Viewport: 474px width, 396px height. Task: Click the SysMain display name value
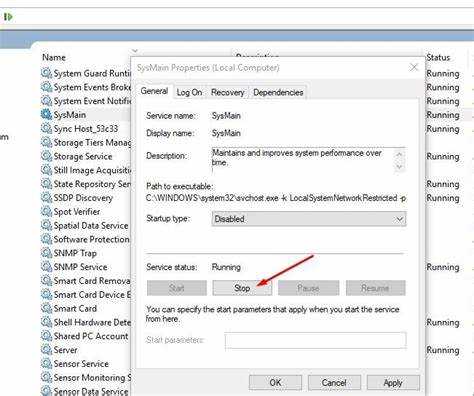click(226, 133)
